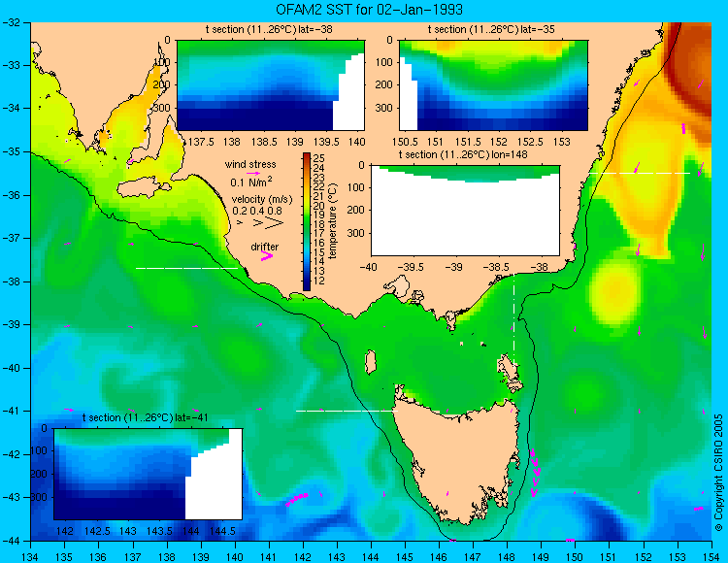Click the 25 tick on the color bar
The width and height of the screenshot is (728, 563).
(318, 158)
